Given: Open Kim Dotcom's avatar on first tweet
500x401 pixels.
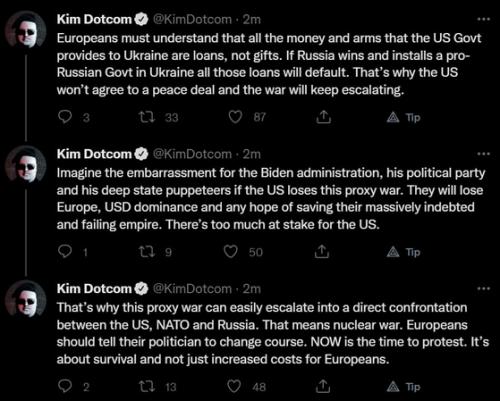Looking at the screenshot, I should [26, 31].
